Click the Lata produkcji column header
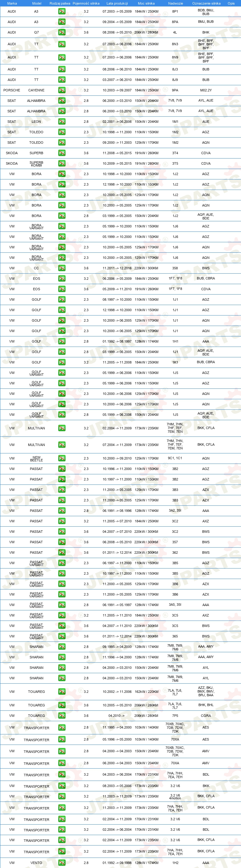The image size is (241, 868). [117, 3]
